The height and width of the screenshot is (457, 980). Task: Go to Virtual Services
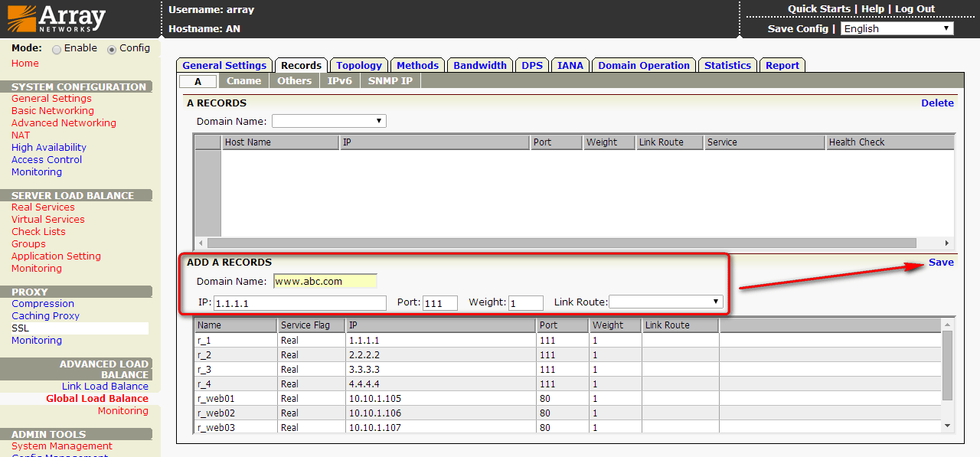coord(48,220)
